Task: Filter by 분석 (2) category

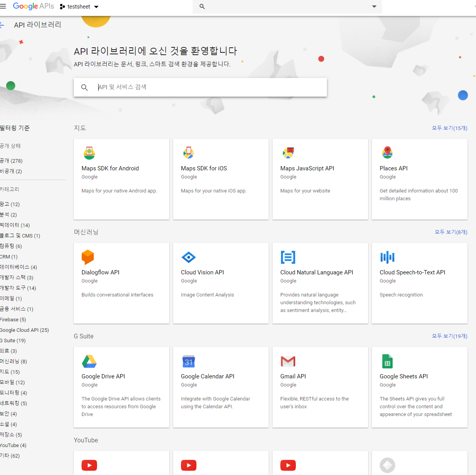Action: 9,215
